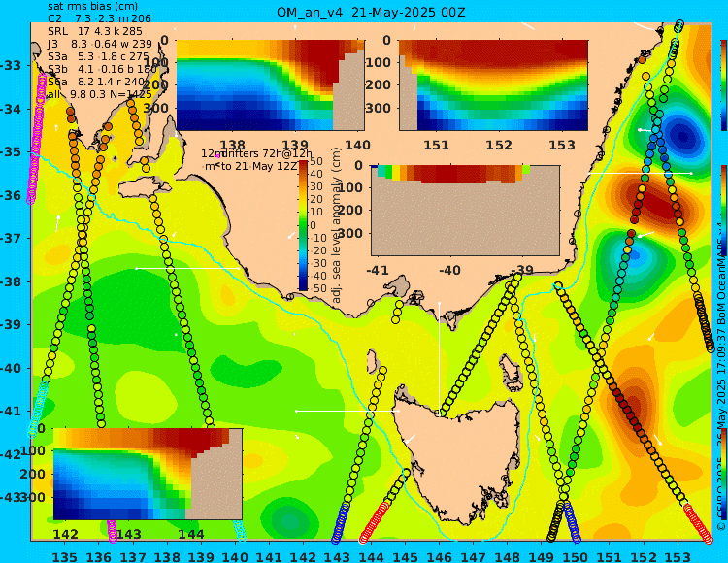
Task: Click the SRL satellite statistics row
Action: coord(95,32)
